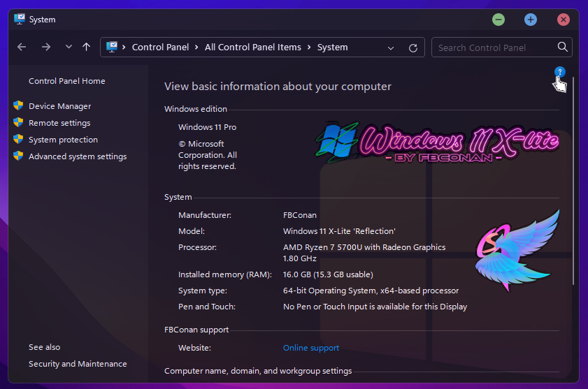Click the search magnifier icon
588x389 pixels.
click(563, 47)
